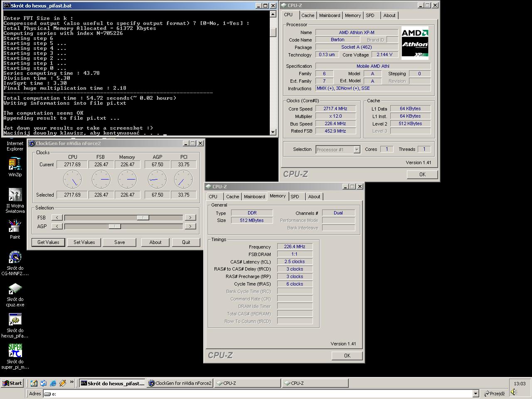The height and width of the screenshot is (399, 532).
Task: Click the Core Speed 2717.4 MHz field
Action: [335, 108]
